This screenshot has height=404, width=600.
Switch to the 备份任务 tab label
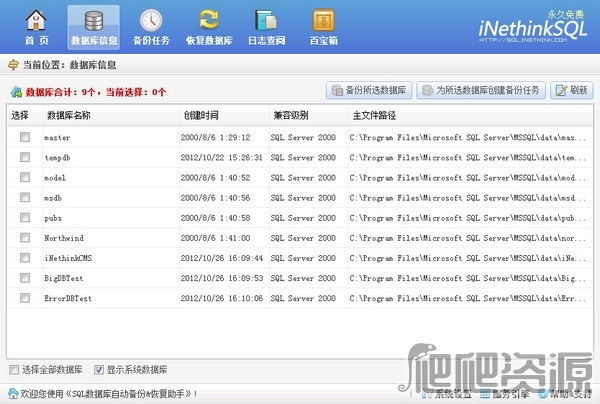pos(151,41)
